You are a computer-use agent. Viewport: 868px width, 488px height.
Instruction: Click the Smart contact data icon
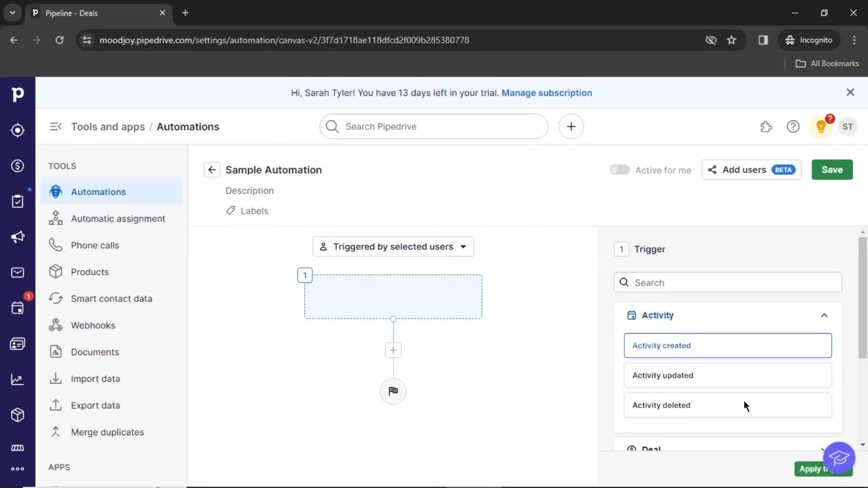56,299
